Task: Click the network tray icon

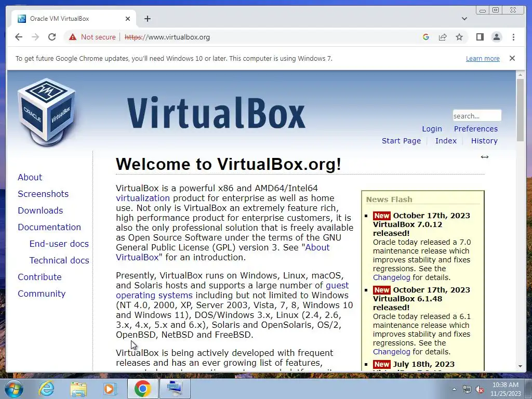Action: point(467,390)
